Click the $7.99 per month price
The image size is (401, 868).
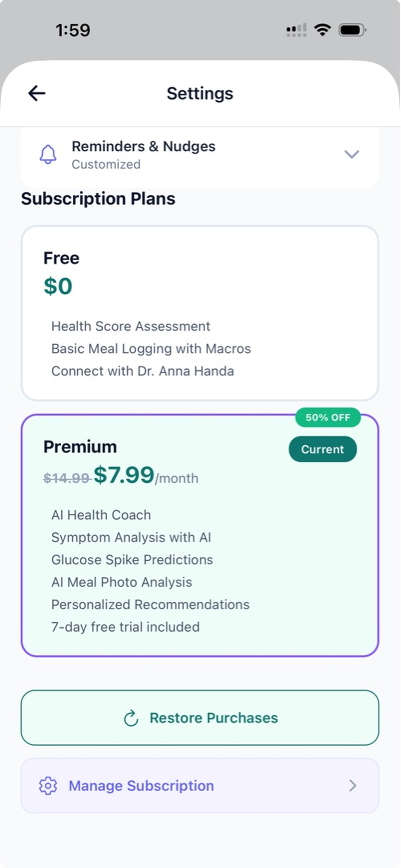(x=146, y=475)
